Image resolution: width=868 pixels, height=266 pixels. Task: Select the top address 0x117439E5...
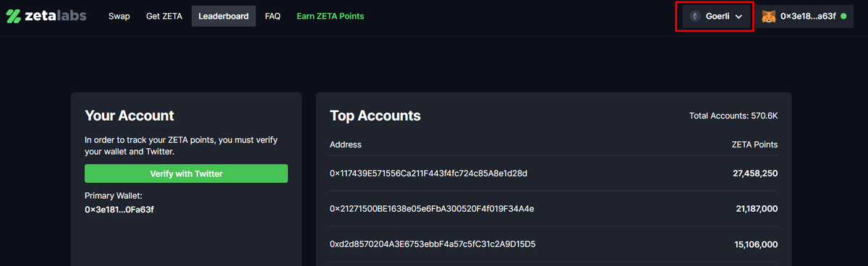click(428, 173)
